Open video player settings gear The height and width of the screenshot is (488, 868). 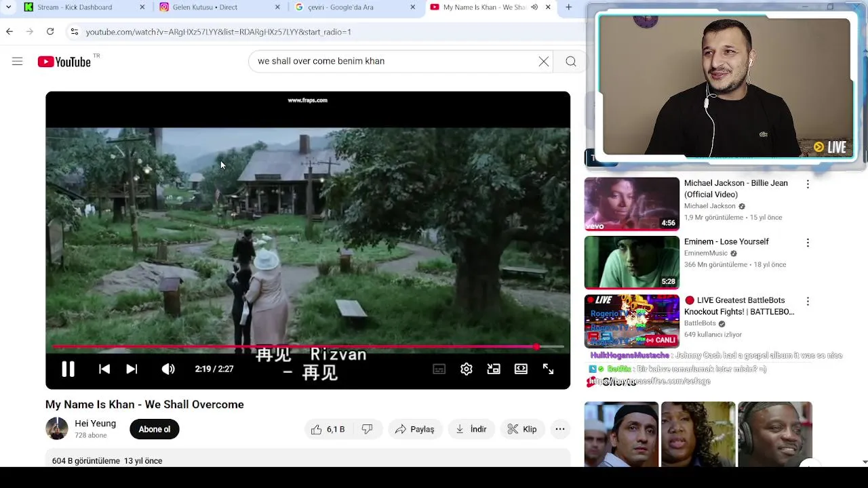click(x=467, y=369)
